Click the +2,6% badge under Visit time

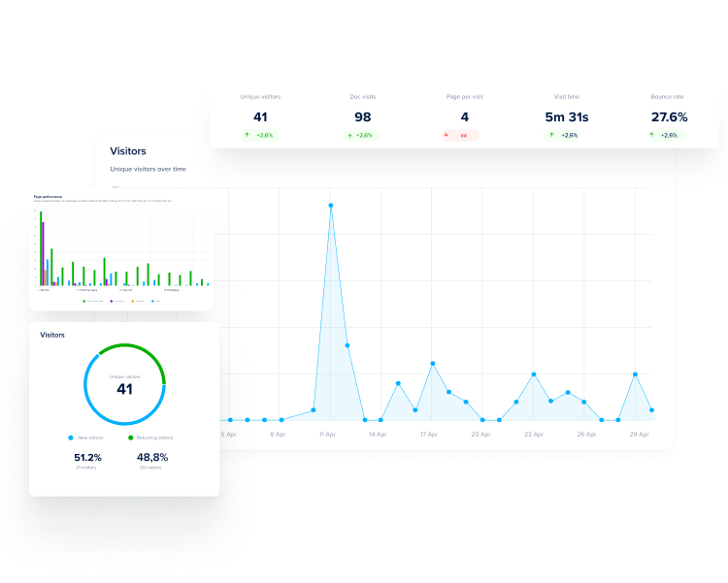pos(561,135)
